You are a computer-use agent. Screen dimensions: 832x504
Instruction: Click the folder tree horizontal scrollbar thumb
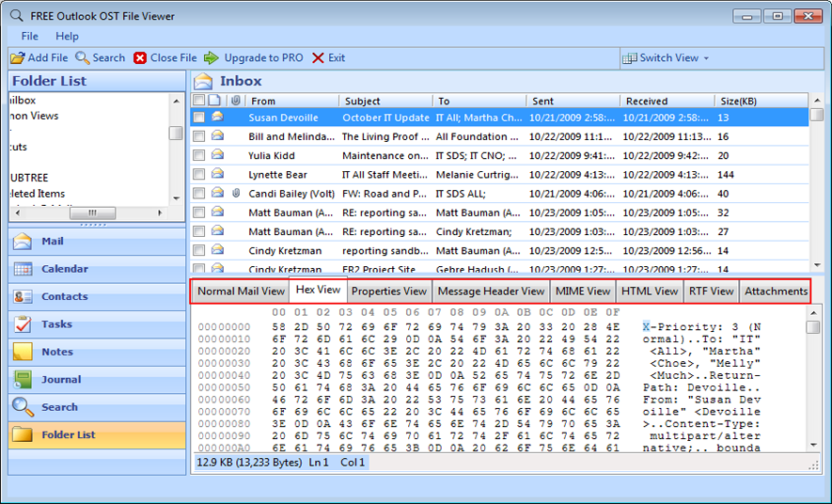click(92, 213)
